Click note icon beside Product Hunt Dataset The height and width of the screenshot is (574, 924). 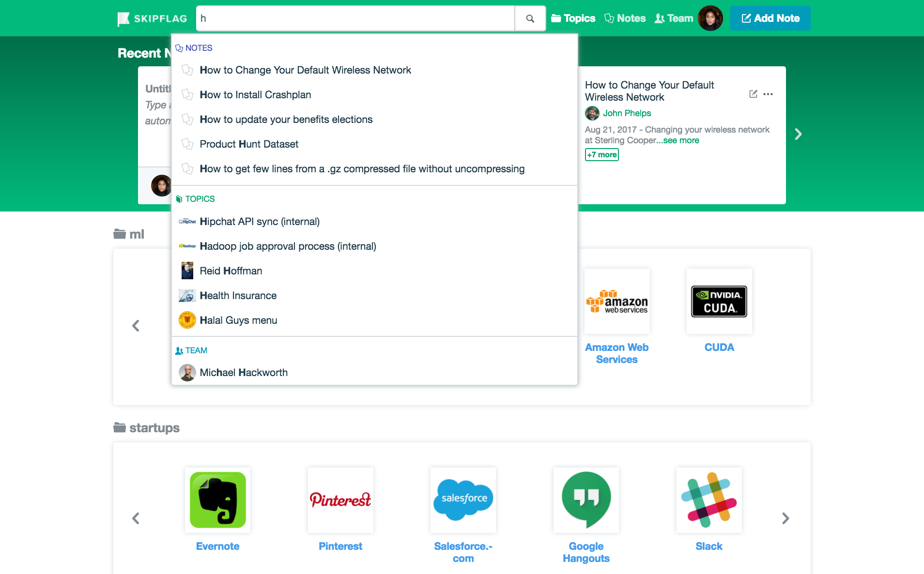[187, 144]
